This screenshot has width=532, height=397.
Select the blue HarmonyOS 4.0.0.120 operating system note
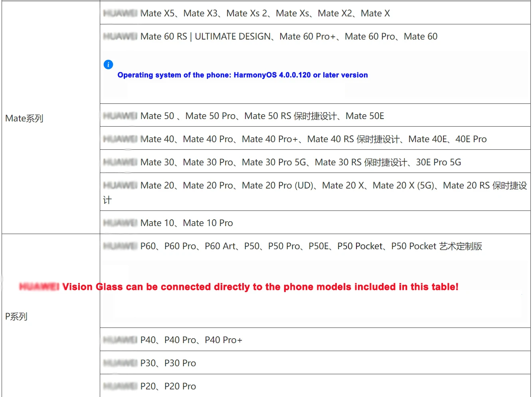(243, 75)
